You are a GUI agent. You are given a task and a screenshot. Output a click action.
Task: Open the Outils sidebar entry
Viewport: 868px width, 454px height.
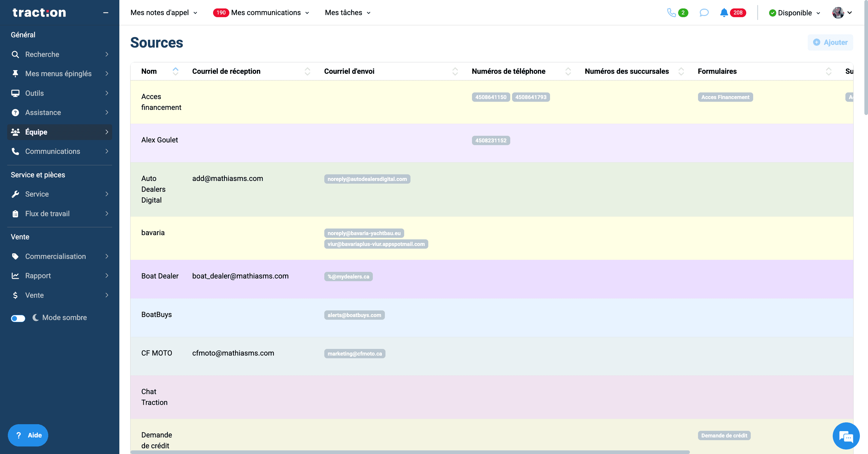[60, 93]
